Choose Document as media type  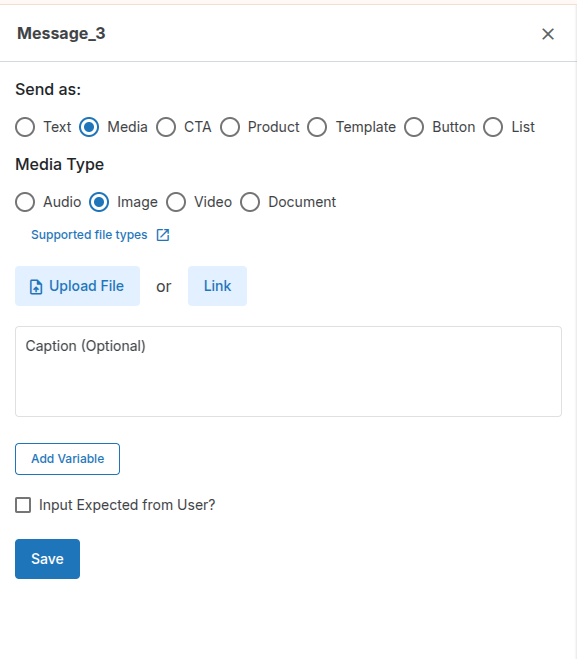pyautogui.click(x=250, y=202)
